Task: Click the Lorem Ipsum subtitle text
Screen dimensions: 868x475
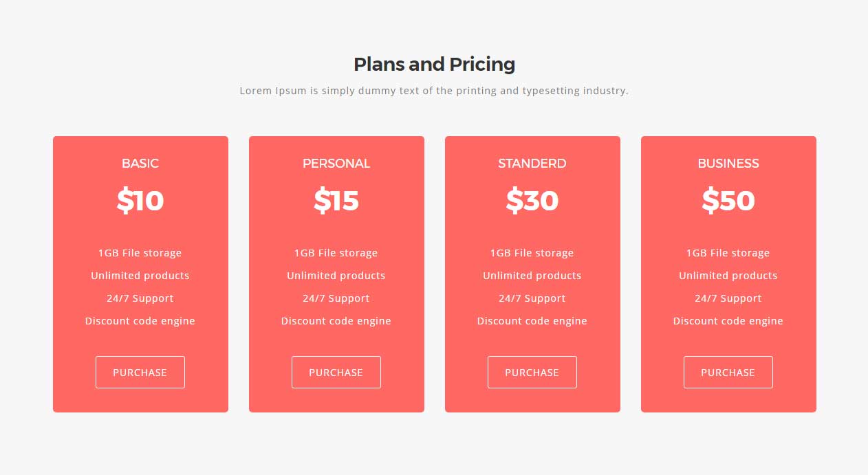Action: [x=434, y=91]
